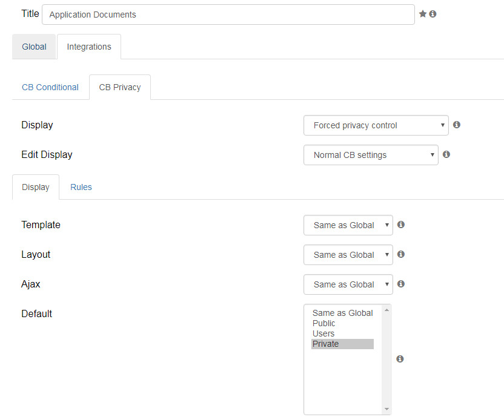Click info icon next to Ajax dropdown
The height and width of the screenshot is (420, 504).
[x=401, y=284]
